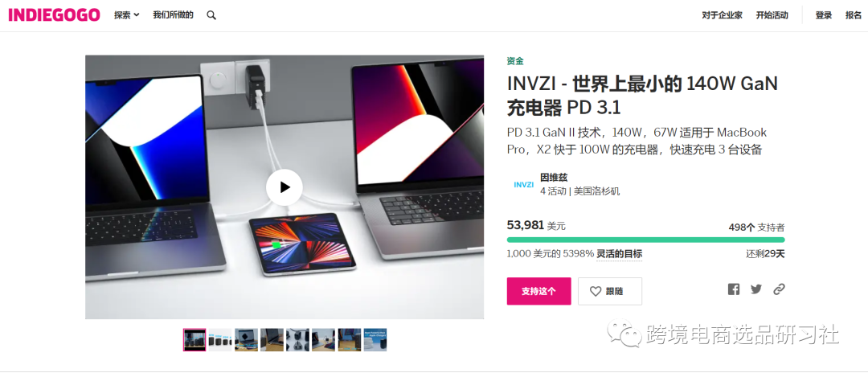Go to Indiegogo home logo
The width and height of the screenshot is (868, 373).
pos(55,15)
